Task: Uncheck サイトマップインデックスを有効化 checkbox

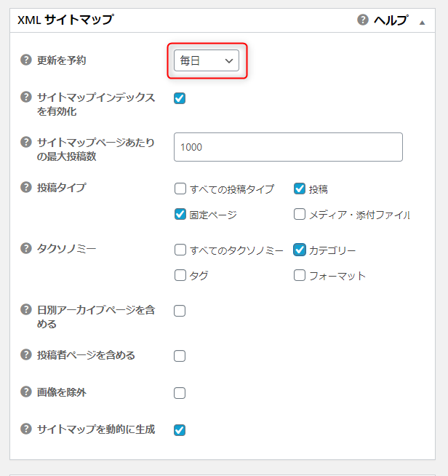Action: coord(180,98)
